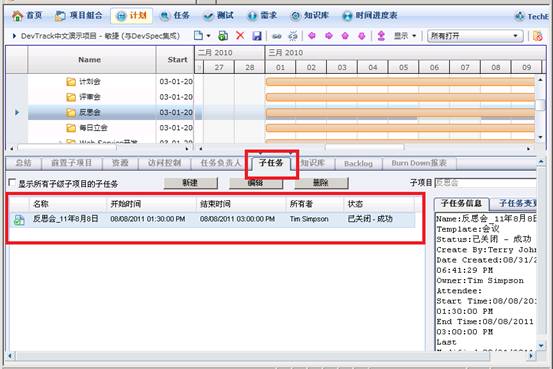Switch to the 总结 summary tab
The width and height of the screenshot is (553, 369).
pos(24,163)
